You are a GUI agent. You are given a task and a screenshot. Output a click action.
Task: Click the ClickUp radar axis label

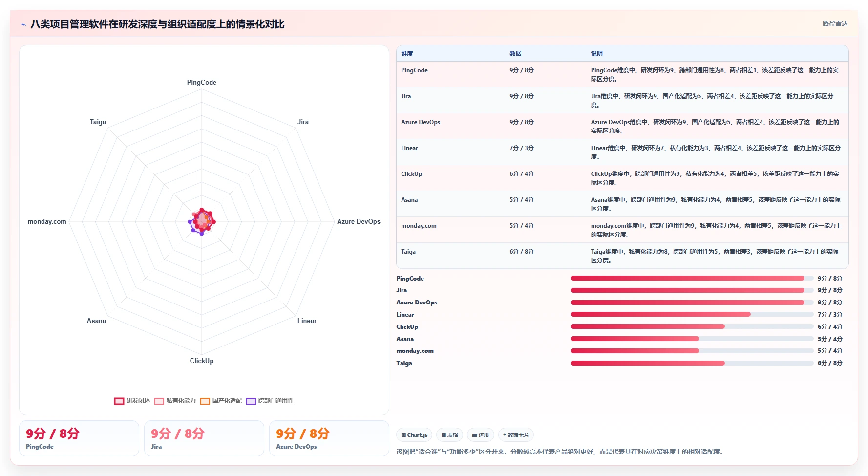pos(202,361)
